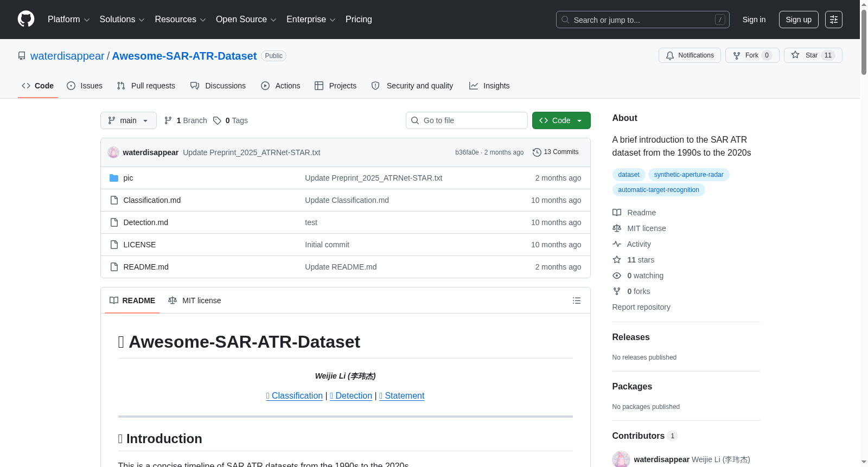868x467 pixels.
Task: Open the Awesome-SAR-ATR-Dataset repo title link
Action: pyautogui.click(x=184, y=56)
